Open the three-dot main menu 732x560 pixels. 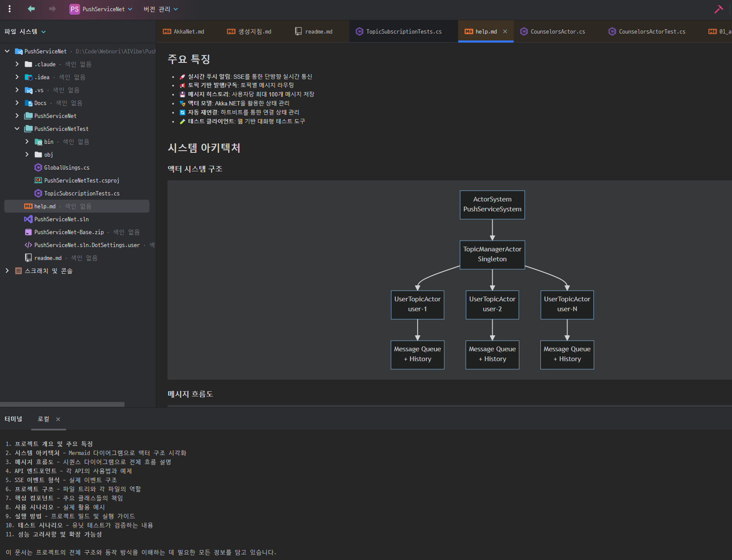(9, 9)
